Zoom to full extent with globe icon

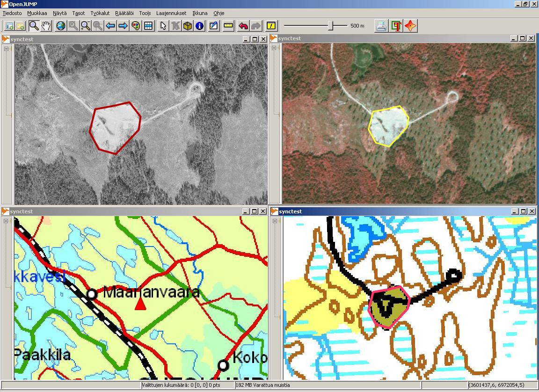pos(61,26)
